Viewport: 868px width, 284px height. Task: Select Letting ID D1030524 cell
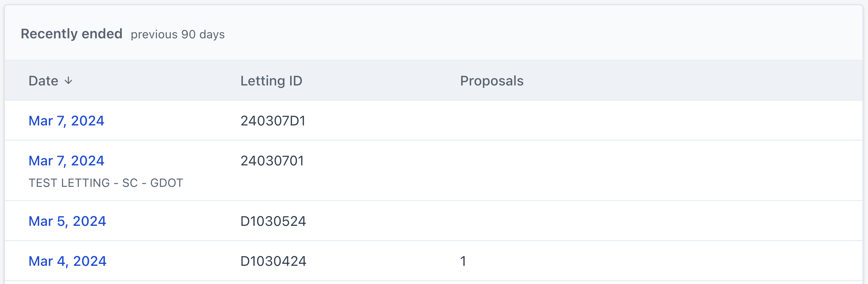[273, 221]
